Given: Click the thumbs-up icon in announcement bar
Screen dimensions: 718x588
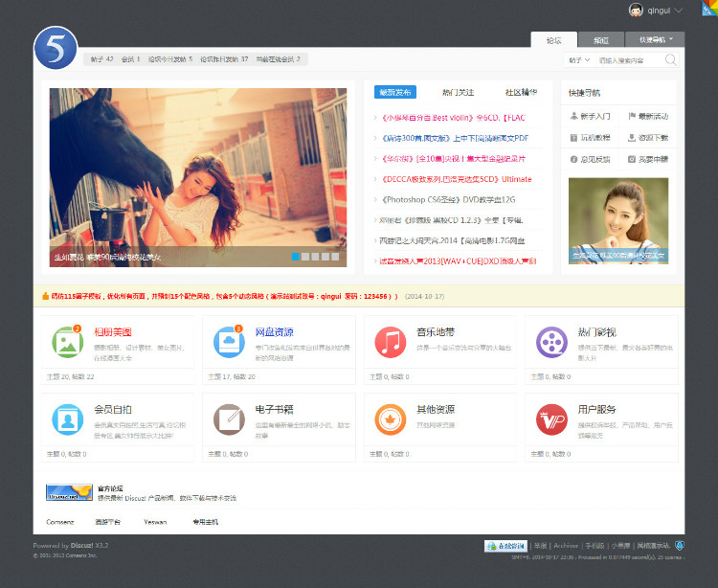Looking at the screenshot, I should pyautogui.click(x=45, y=296).
